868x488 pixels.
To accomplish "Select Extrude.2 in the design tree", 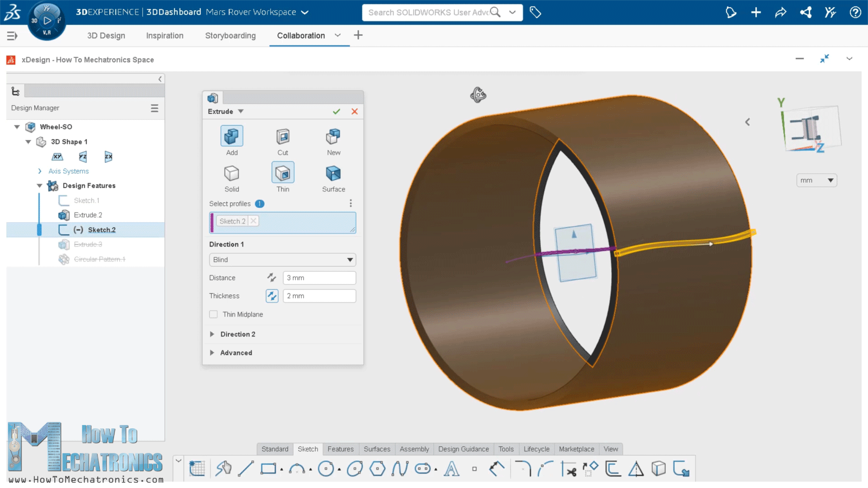I will coord(88,215).
